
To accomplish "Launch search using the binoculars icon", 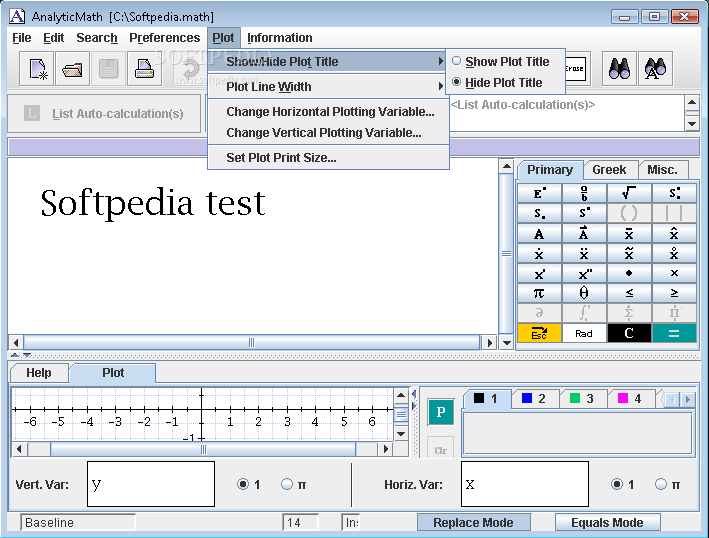I will pyautogui.click(x=619, y=69).
